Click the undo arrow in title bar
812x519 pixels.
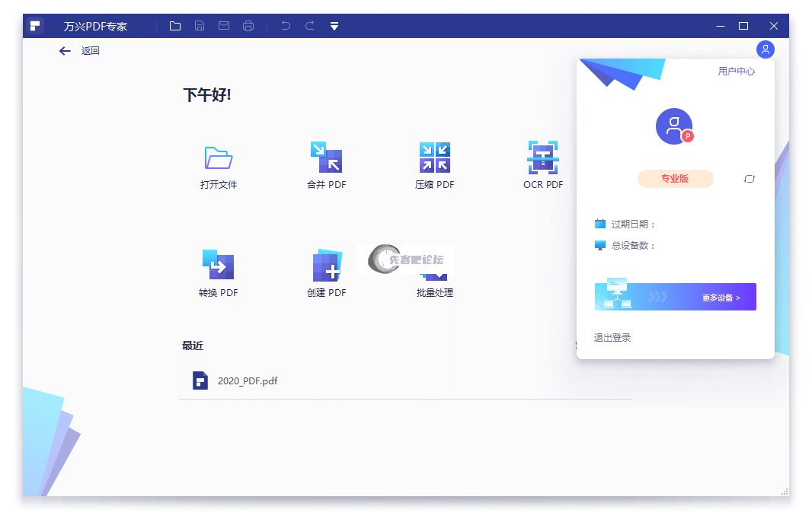point(286,26)
